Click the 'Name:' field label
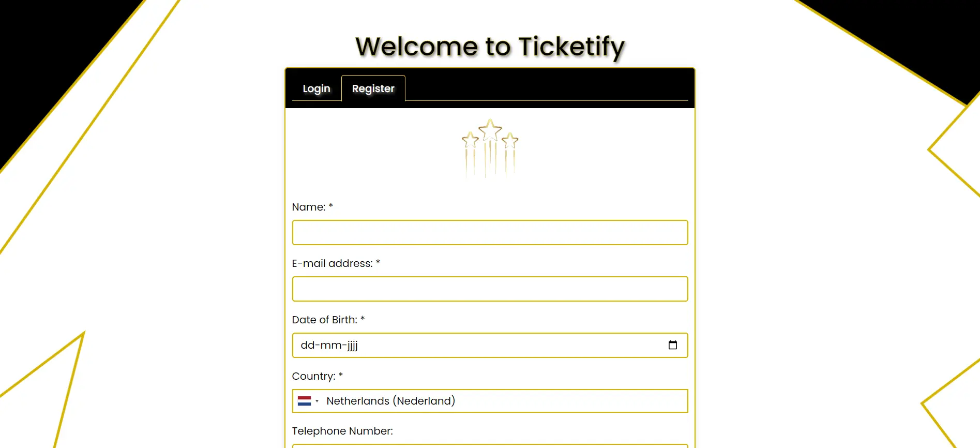Image resolution: width=980 pixels, height=448 pixels. 309,207
